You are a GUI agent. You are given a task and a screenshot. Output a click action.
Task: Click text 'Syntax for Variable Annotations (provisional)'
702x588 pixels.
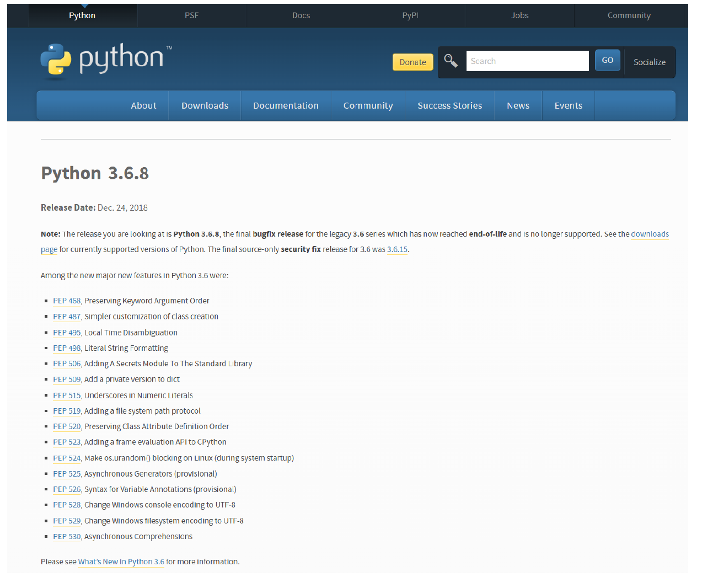click(160, 489)
